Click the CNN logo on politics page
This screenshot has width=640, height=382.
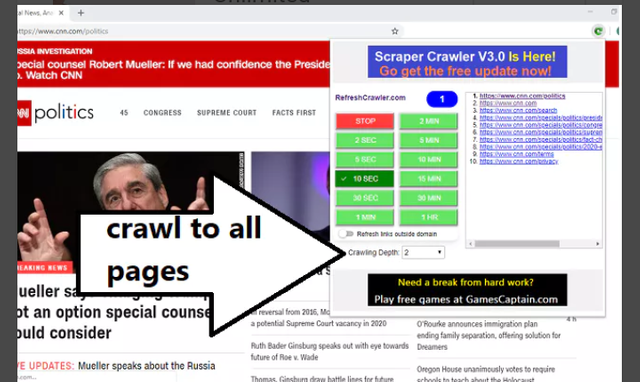click(x=24, y=113)
